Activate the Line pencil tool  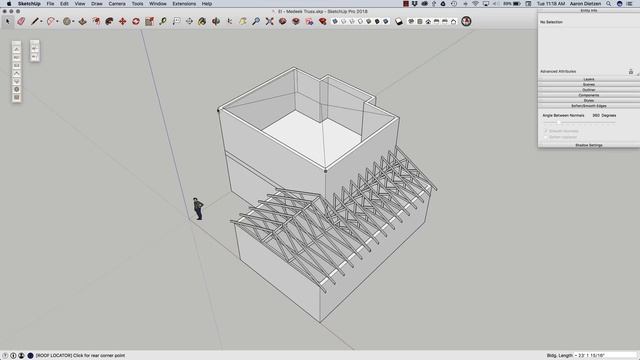(35, 21)
